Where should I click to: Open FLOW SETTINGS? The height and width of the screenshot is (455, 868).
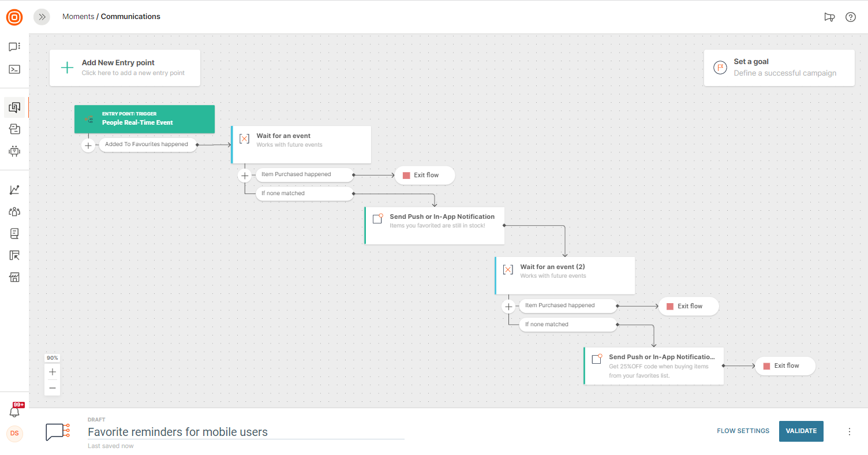743,431
